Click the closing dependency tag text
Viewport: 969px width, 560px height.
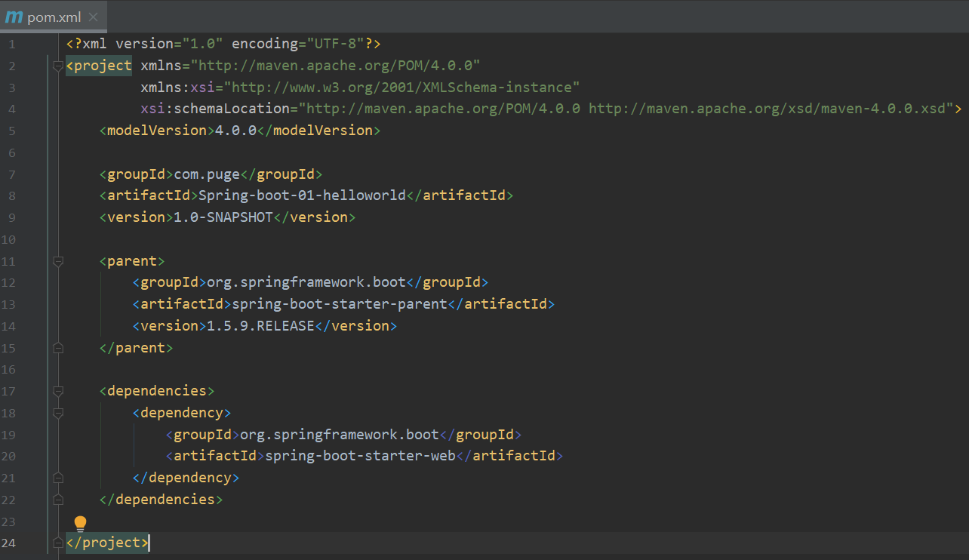pyautogui.click(x=186, y=478)
